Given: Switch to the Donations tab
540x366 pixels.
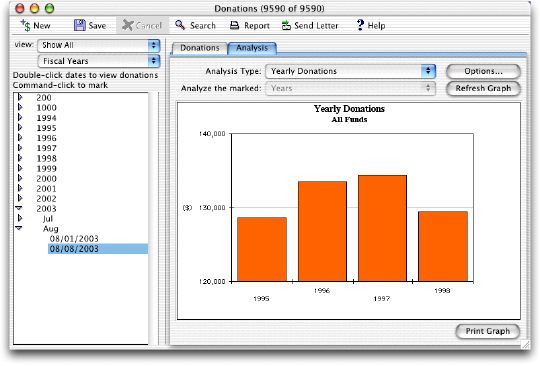Looking at the screenshot, I should point(199,48).
